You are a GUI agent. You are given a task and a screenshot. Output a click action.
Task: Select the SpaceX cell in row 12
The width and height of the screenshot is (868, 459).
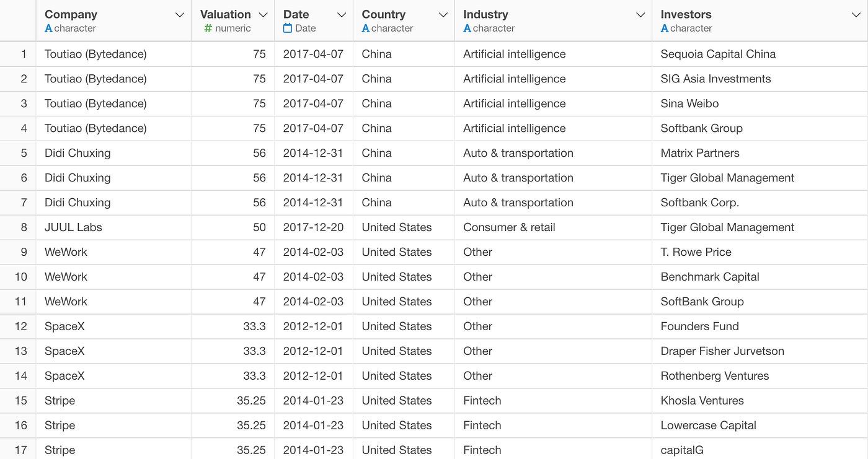tap(64, 326)
